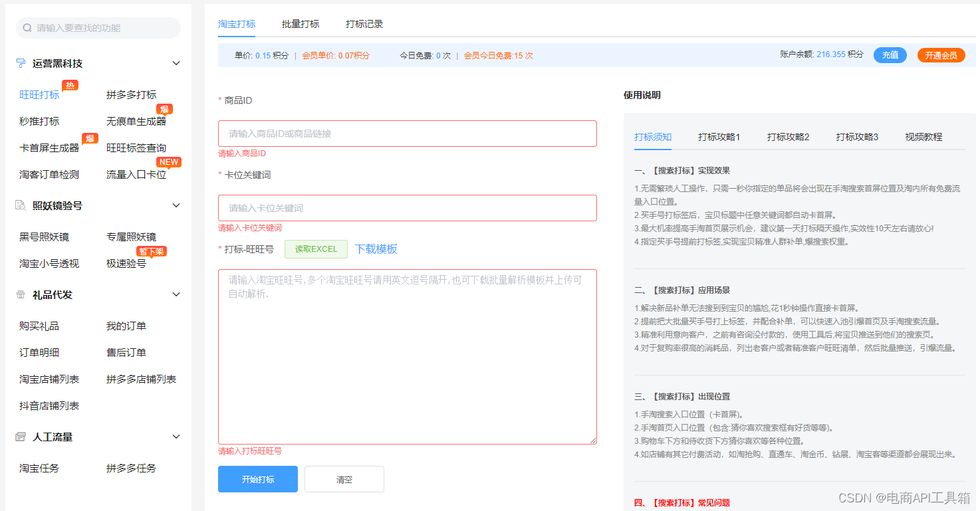Click the 卡位关键词 input field
This screenshot has width=980, height=511.
(408, 208)
